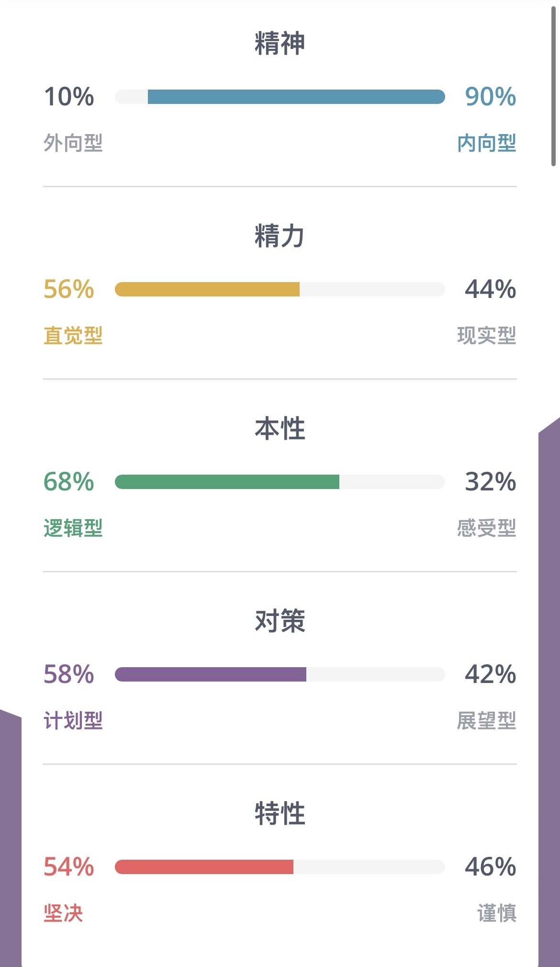Tap the 谨慎 trait label
This screenshot has height=967, width=560.
[497, 913]
